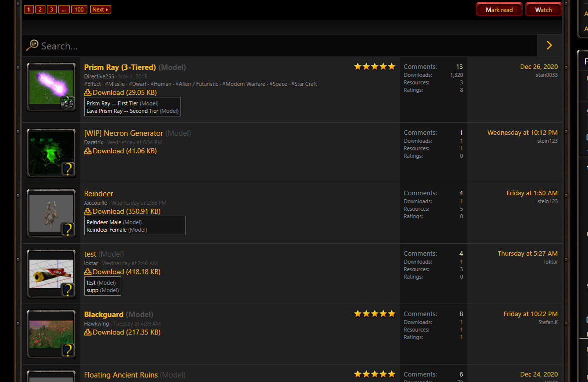The height and width of the screenshot is (382, 588).
Task: Open latest post 'Friday at 1:50 AM'
Action: point(532,193)
